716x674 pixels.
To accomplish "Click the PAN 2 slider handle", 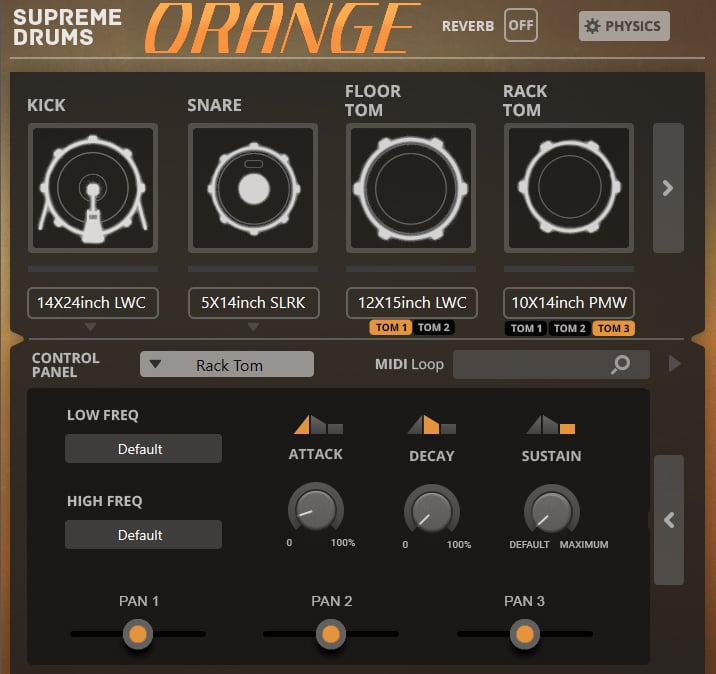I will point(329,634).
